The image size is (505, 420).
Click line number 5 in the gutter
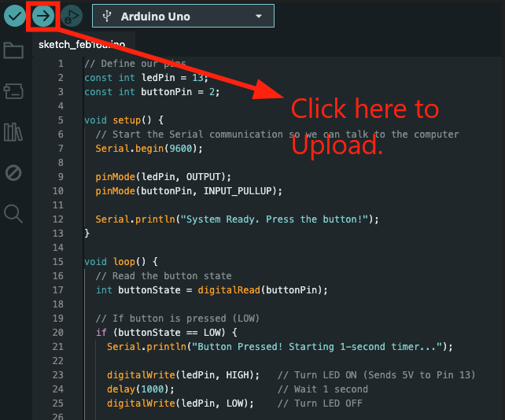[61, 120]
